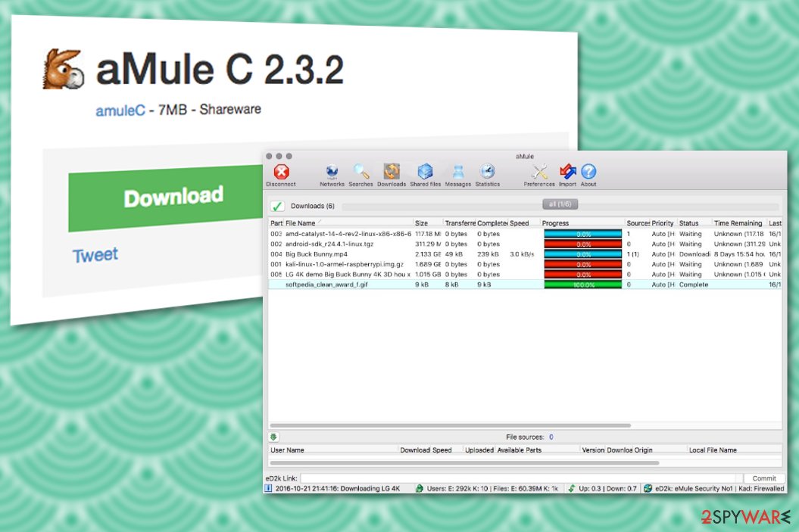
Task: Open the About dialog icon
Action: 588,175
